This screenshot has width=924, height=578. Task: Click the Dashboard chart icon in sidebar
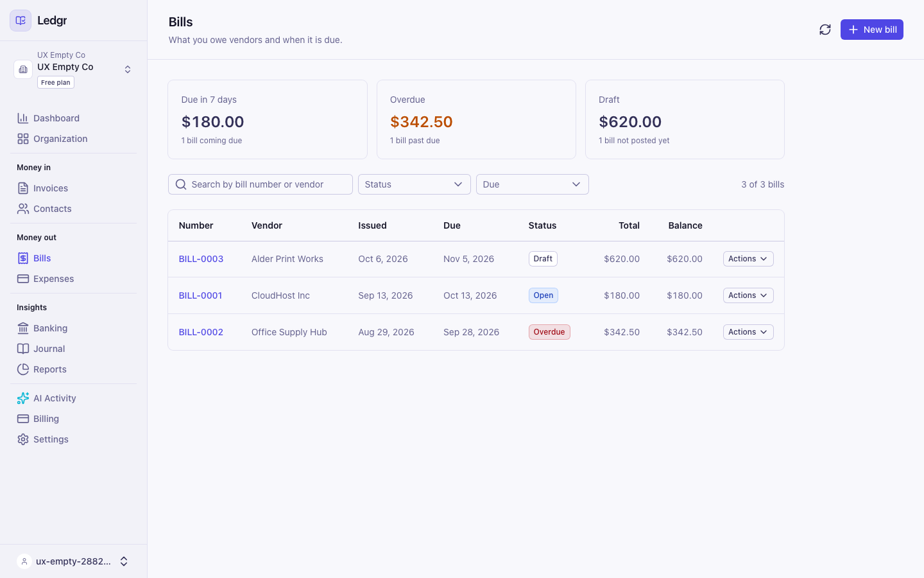coord(23,118)
